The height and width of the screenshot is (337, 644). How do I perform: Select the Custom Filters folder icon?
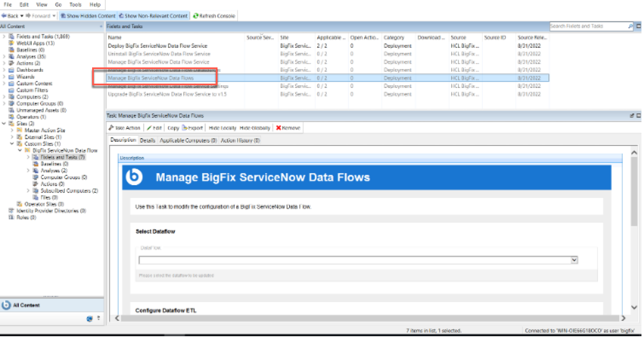coord(12,90)
